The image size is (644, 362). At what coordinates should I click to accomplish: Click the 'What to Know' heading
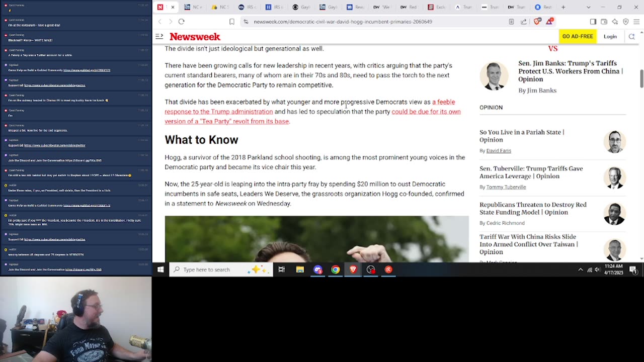201,140
